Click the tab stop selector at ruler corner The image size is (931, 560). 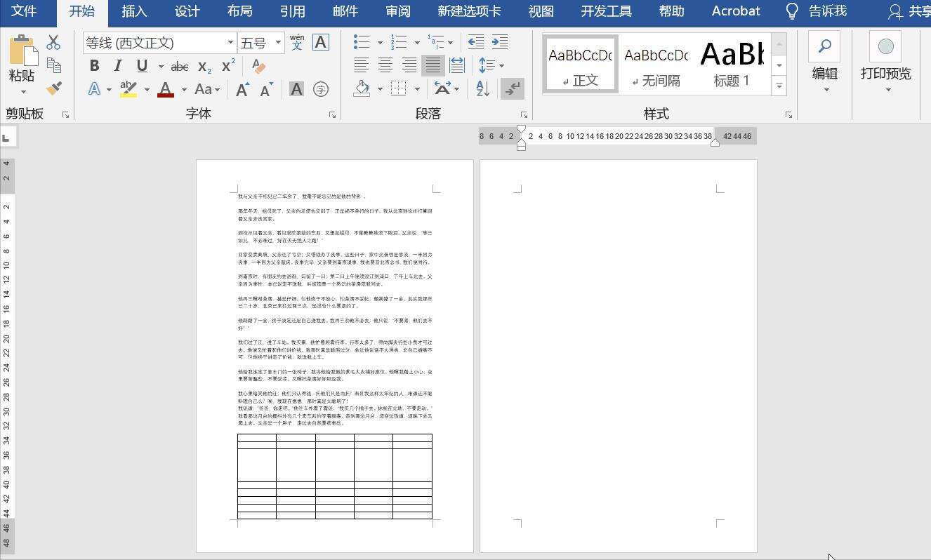pyautogui.click(x=7, y=137)
